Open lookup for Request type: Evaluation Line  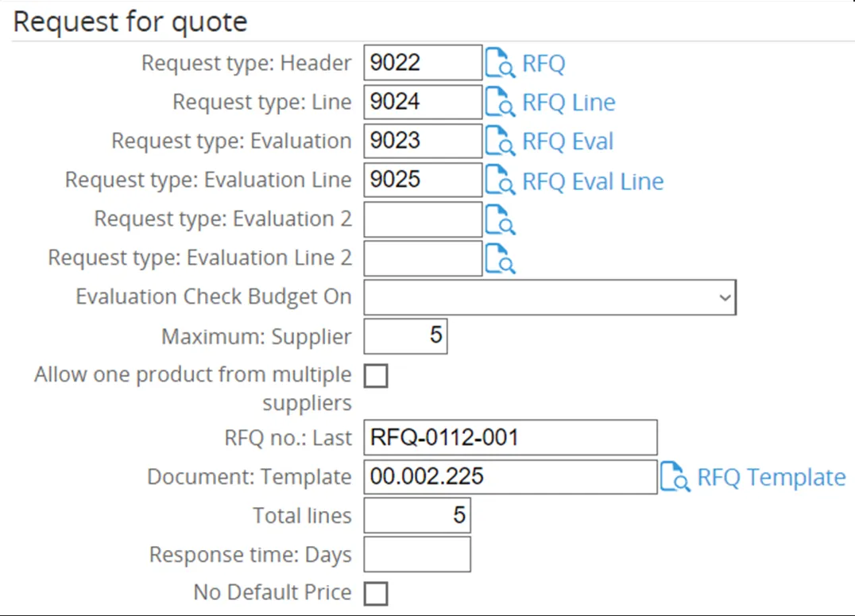501,180
